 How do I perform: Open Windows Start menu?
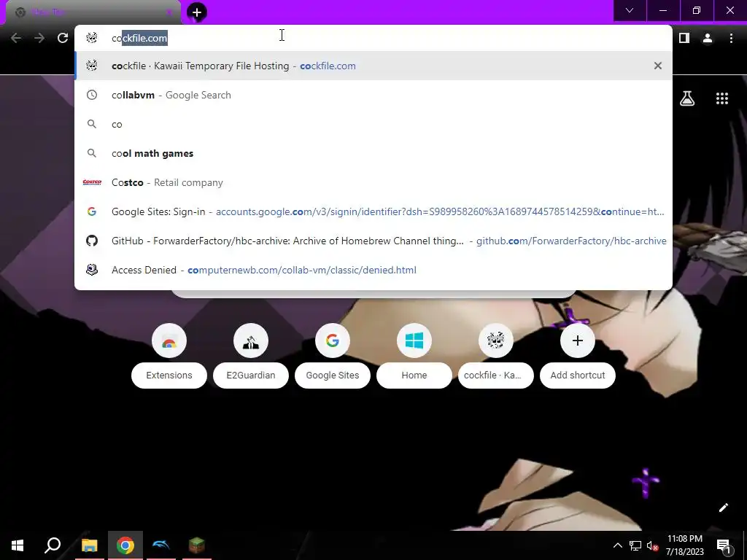(18, 545)
